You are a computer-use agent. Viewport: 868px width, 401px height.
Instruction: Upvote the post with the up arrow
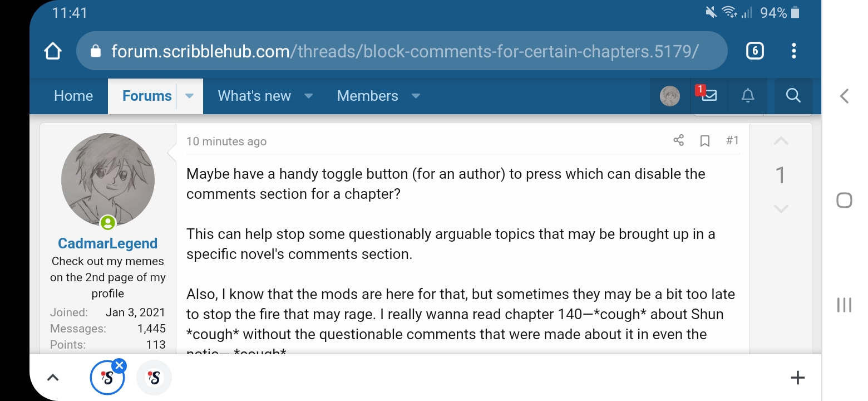(781, 142)
